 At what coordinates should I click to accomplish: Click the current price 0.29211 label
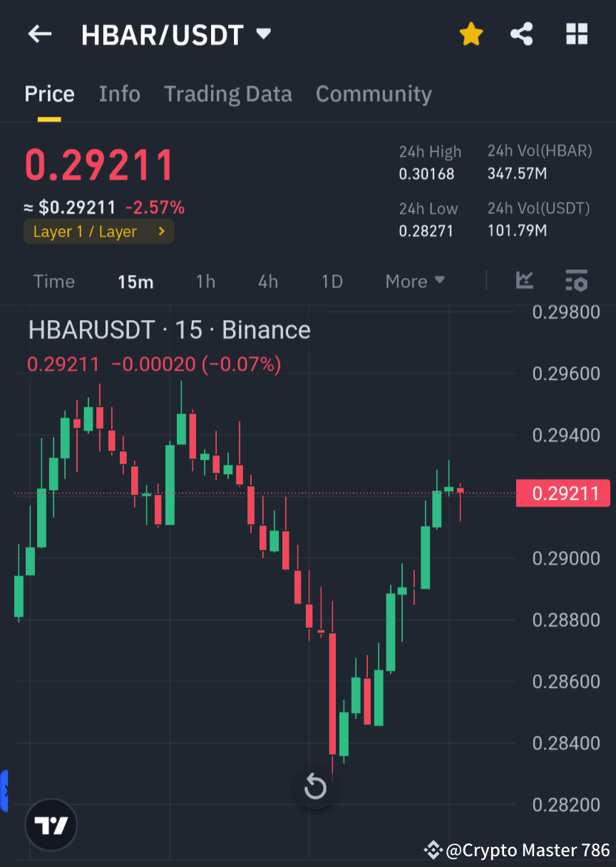pos(98,165)
